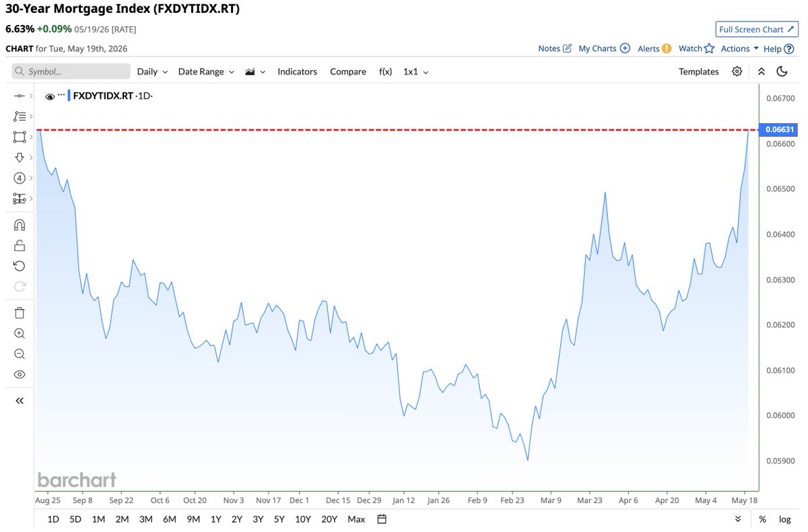Set range to 1D
The image size is (808, 532).
(x=53, y=519)
